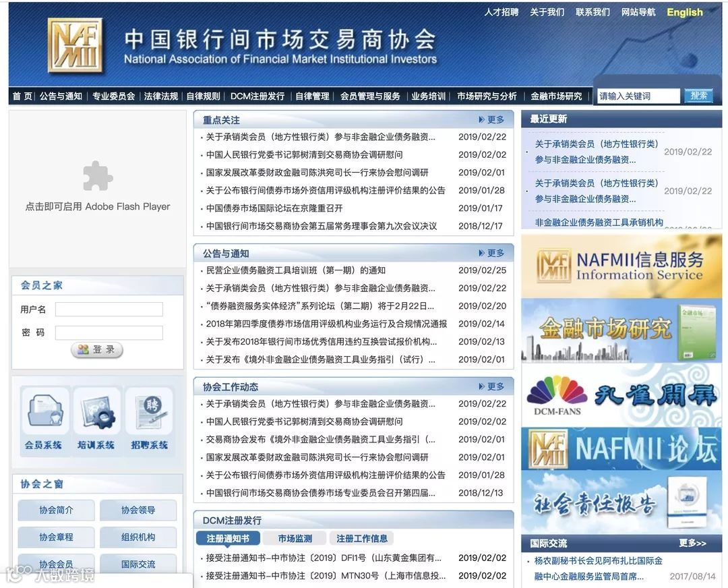
Task: Open 债券融资服务实体经济 forum notice
Action: coord(320,306)
